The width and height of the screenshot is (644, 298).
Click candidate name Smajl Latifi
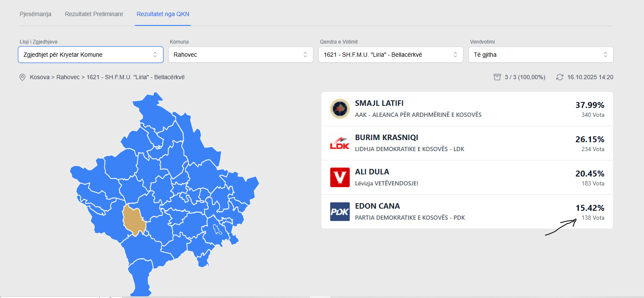pos(379,103)
